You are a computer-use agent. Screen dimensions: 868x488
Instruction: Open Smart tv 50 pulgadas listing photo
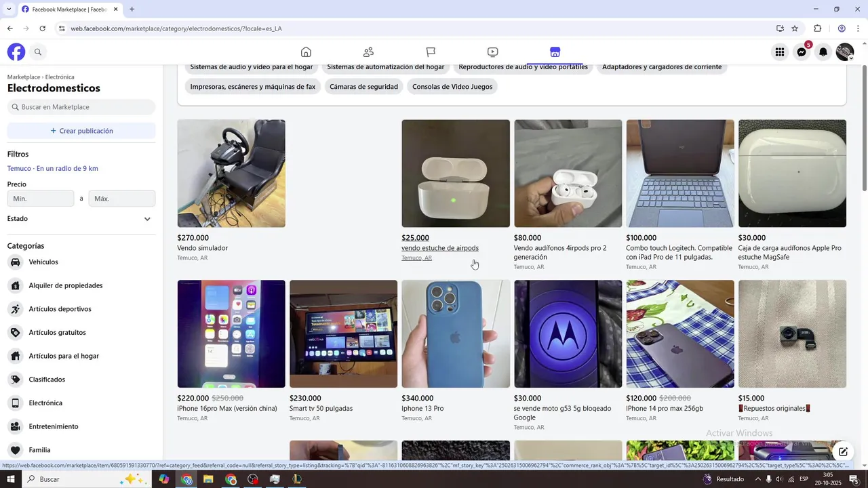[x=344, y=334]
